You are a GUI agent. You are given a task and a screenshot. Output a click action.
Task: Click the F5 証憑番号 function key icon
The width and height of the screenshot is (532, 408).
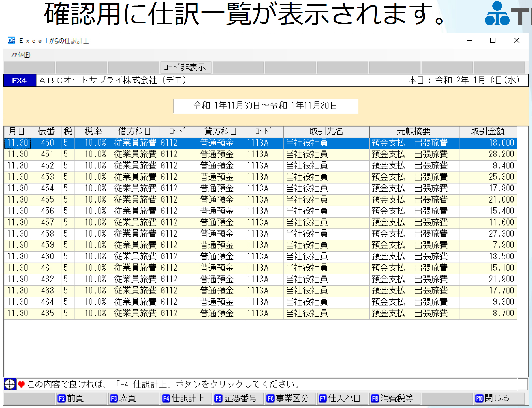click(x=218, y=398)
